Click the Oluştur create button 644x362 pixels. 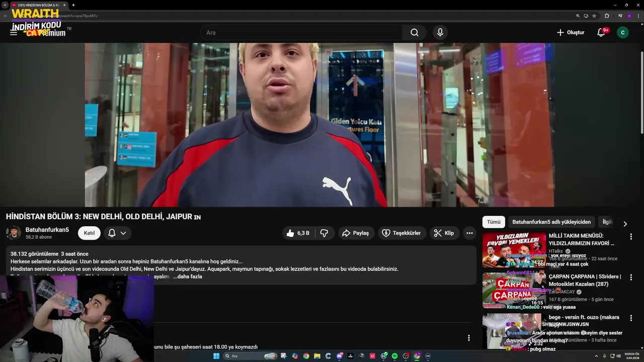(x=571, y=33)
